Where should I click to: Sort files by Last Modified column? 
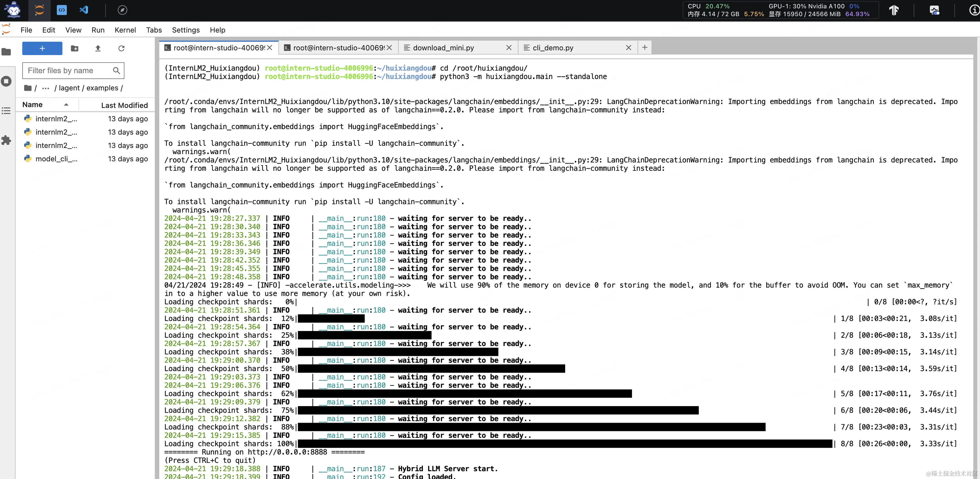tap(124, 105)
